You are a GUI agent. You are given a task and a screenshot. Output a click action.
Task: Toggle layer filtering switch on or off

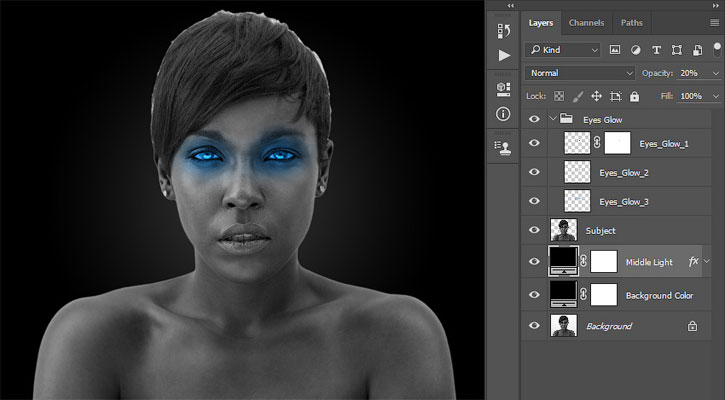click(717, 49)
